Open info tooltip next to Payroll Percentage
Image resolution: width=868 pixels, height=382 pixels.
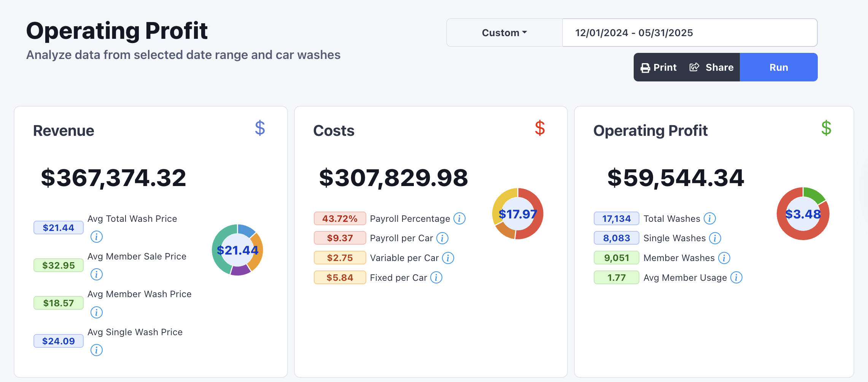tap(459, 218)
